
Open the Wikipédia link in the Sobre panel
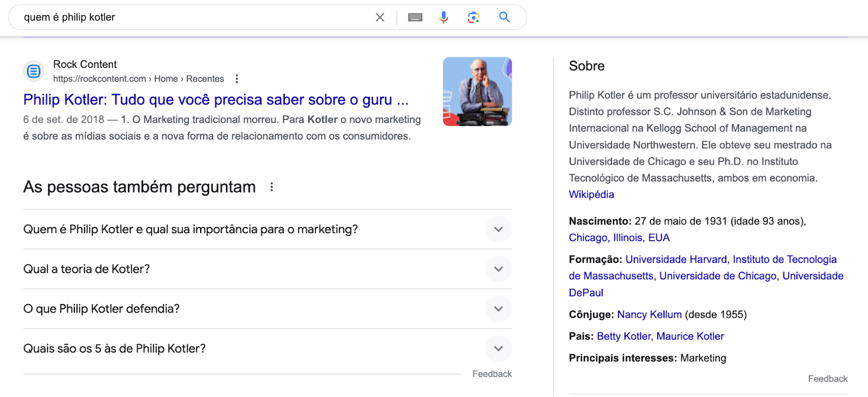click(591, 194)
